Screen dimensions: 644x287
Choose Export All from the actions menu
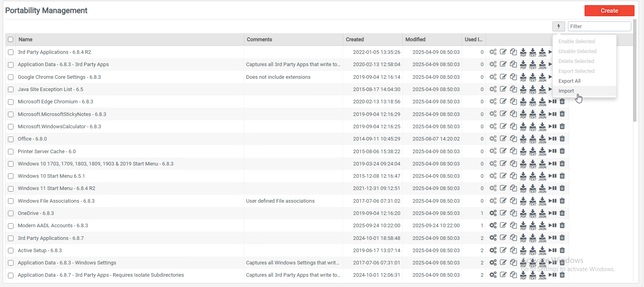pyautogui.click(x=584, y=81)
